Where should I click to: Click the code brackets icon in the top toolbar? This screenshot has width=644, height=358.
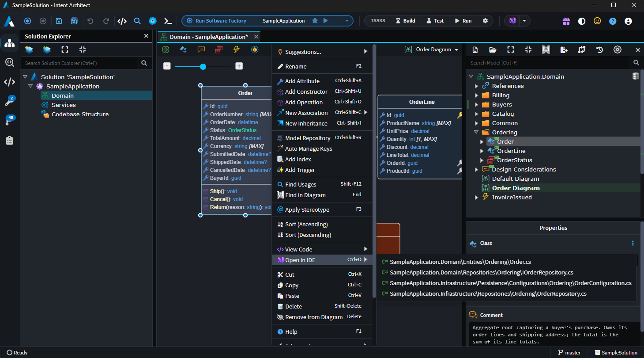[122, 21]
